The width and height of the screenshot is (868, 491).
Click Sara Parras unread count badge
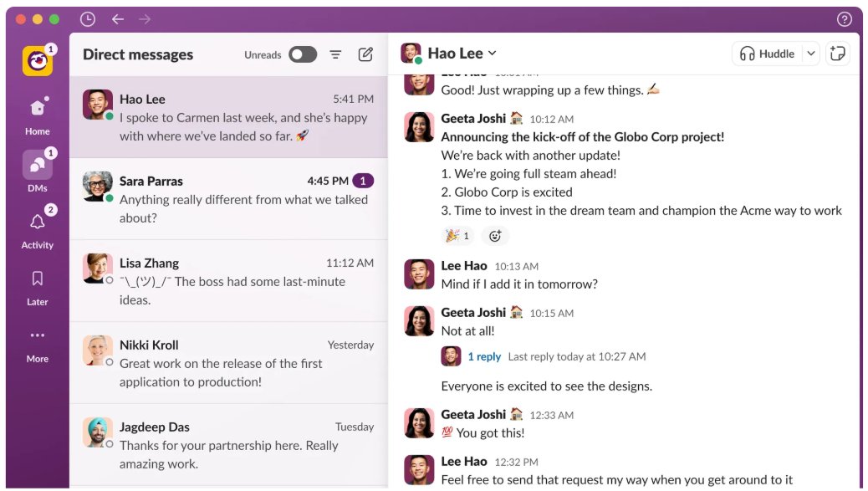point(365,180)
